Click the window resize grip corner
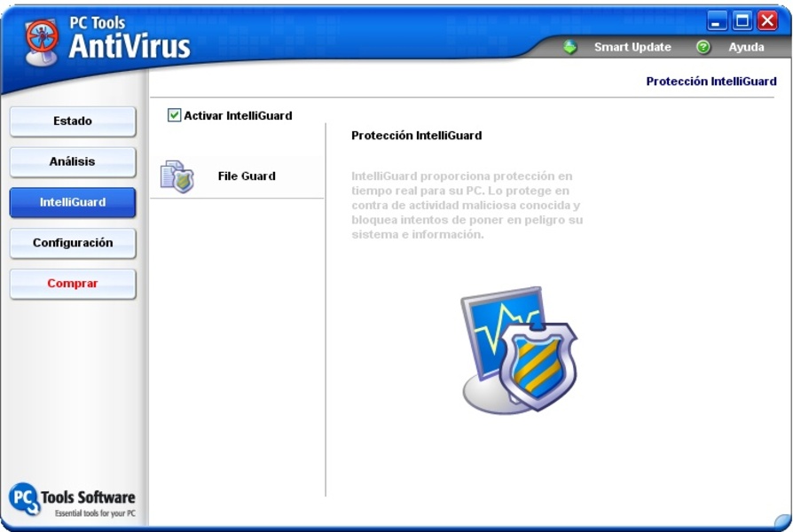Screen dimensions: 793x532 [x=783, y=520]
